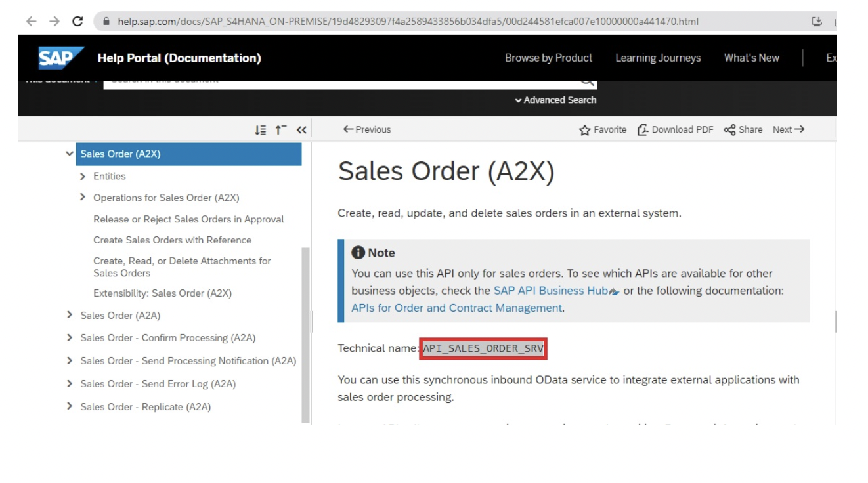Click the Sales Order (A2X) page heading

point(446,172)
